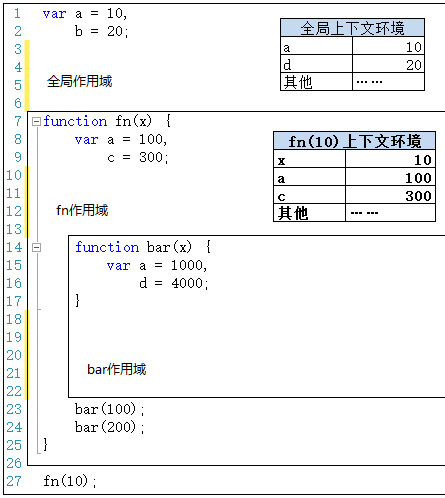Click 'var a = 100,' code line
Screen dimensions: 445x498
(121, 139)
